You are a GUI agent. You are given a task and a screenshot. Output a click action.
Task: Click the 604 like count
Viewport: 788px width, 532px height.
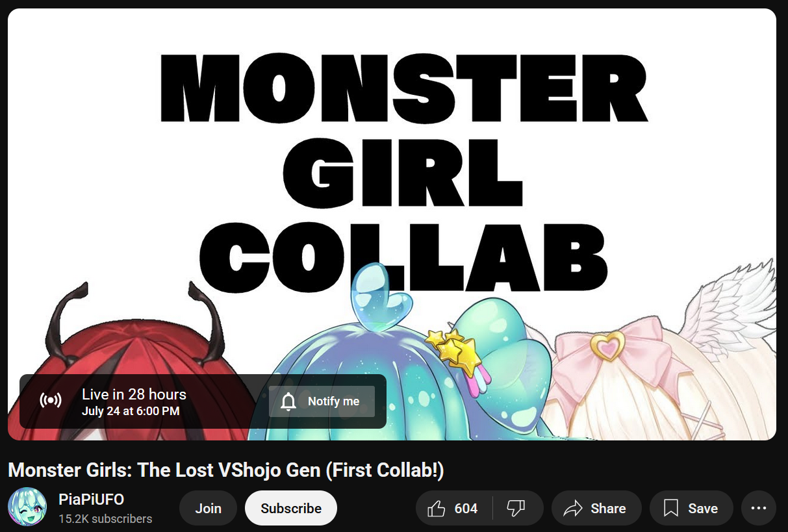(x=466, y=509)
